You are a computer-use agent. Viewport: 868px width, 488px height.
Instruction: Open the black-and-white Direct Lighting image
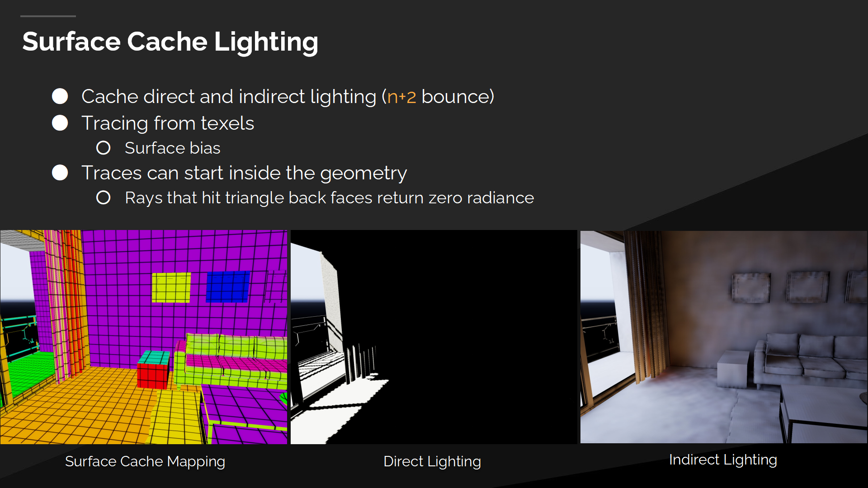pos(434,337)
